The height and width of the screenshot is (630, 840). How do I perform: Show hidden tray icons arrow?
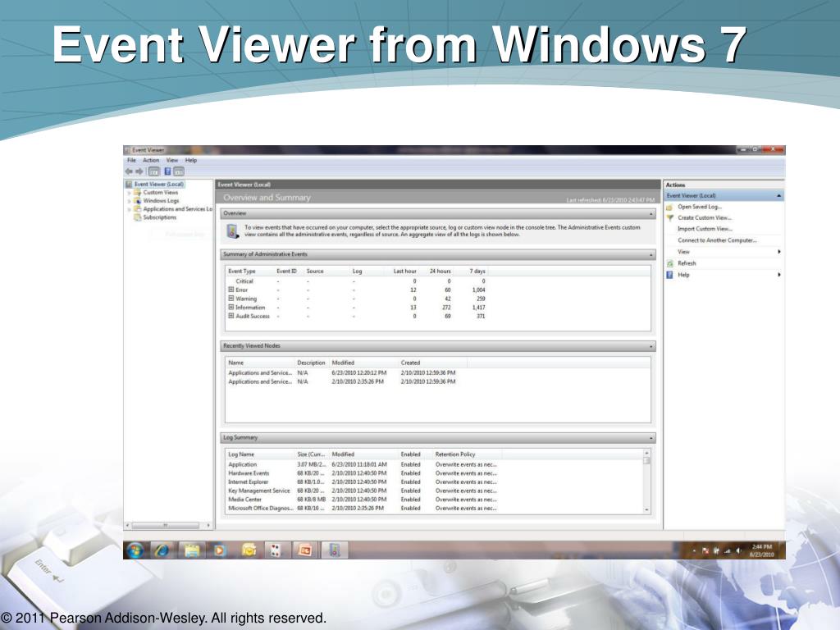694,550
